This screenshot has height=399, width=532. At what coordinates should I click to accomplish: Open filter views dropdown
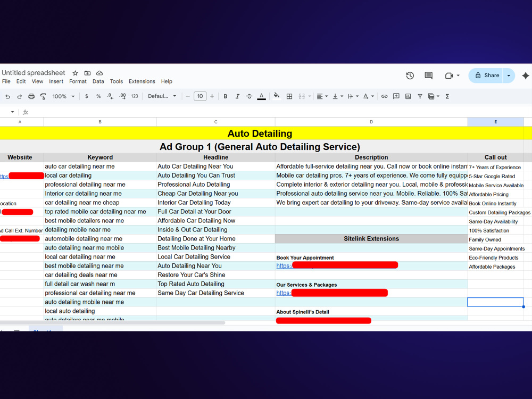[434, 96]
